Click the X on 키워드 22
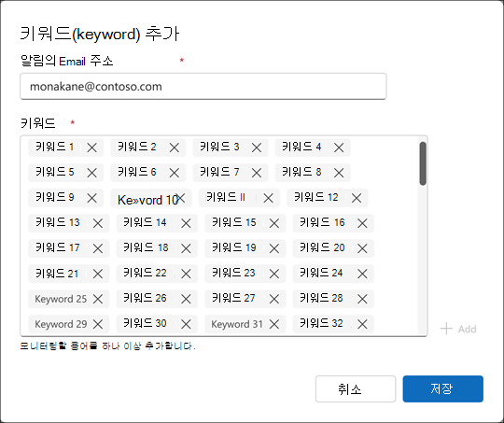The width and height of the screenshot is (504, 423). [x=186, y=274]
